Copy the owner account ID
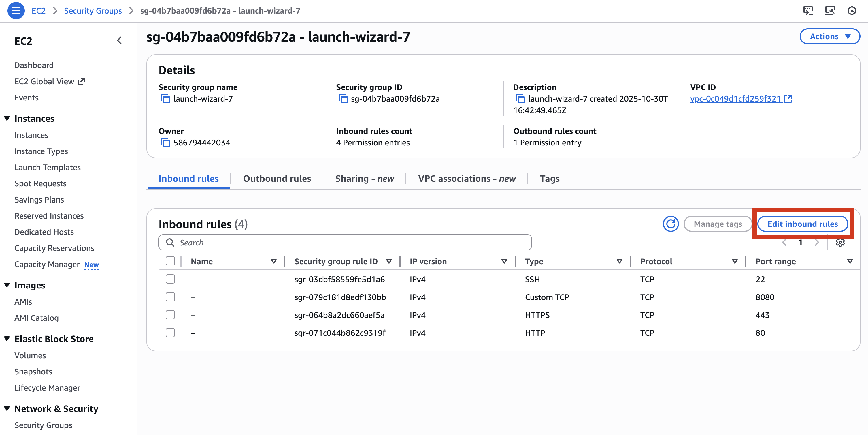868x435 pixels. coord(165,142)
